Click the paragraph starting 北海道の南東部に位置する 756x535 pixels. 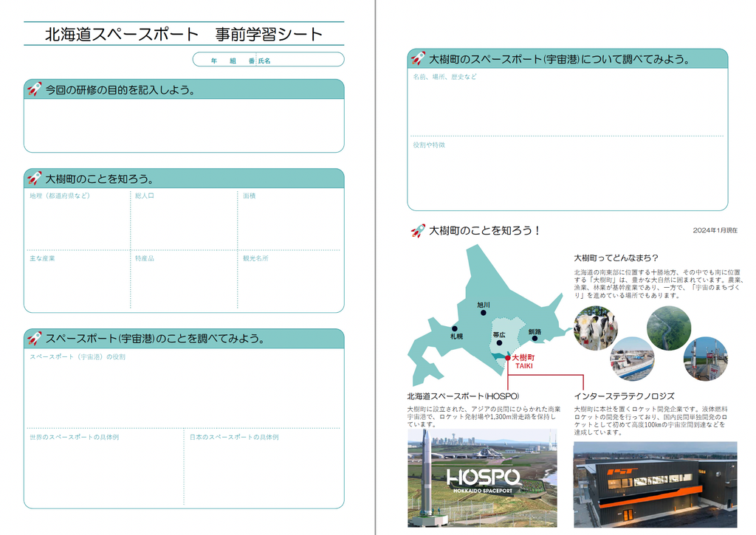pyautogui.click(x=659, y=284)
